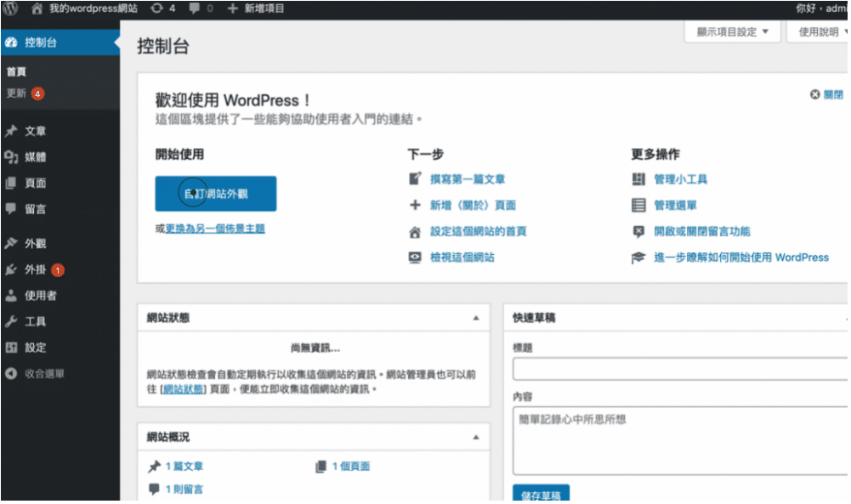The height and width of the screenshot is (504, 851).
Task: Click the 網站狀態 link in status text
Action: click(184, 389)
